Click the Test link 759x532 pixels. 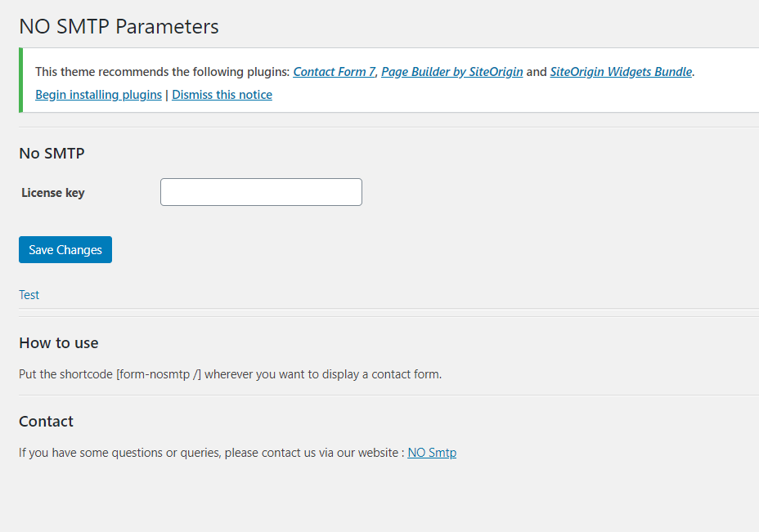point(29,295)
